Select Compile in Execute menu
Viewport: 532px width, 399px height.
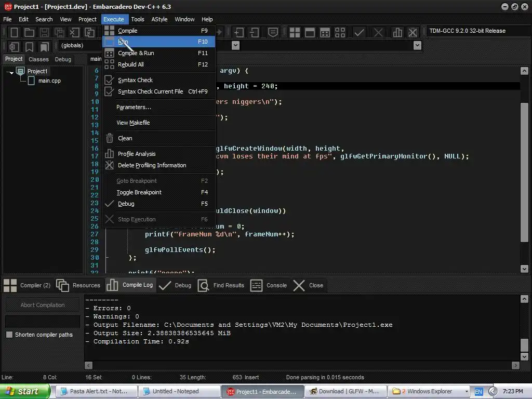[159, 31]
